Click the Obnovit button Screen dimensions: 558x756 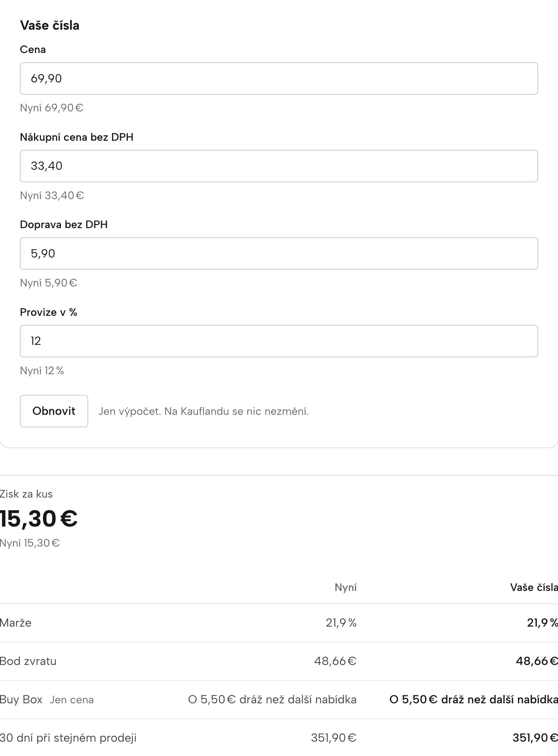coord(54,411)
